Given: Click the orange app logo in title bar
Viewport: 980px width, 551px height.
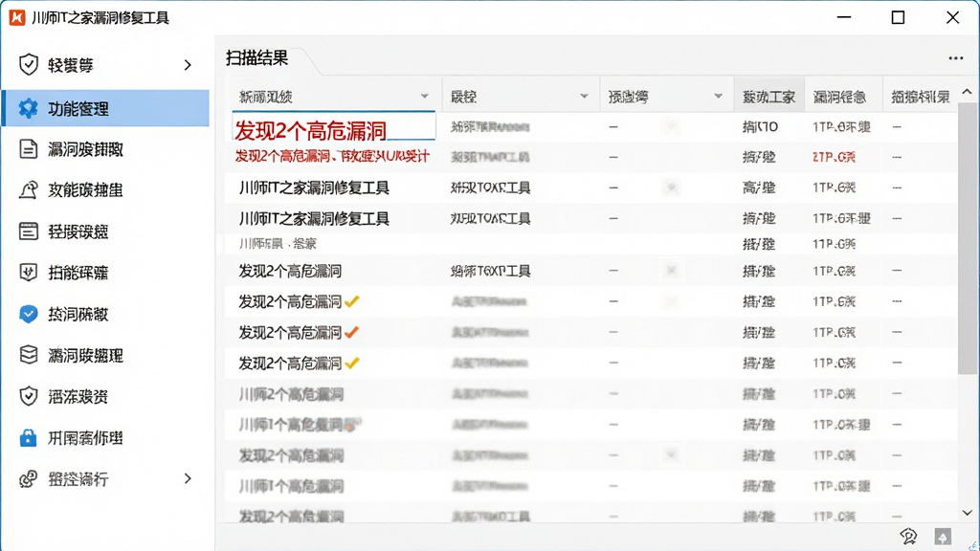Looking at the screenshot, I should 17,17.
